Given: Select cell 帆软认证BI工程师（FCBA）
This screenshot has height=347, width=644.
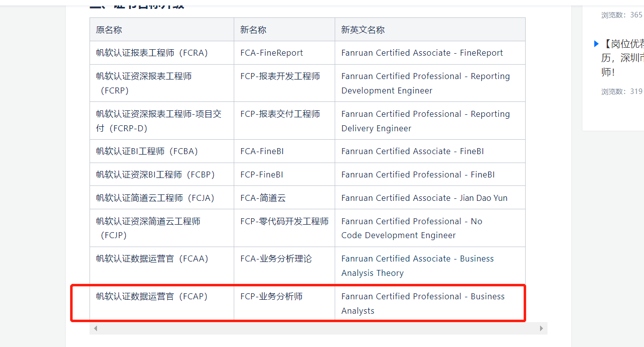Looking at the screenshot, I should click(162, 151).
